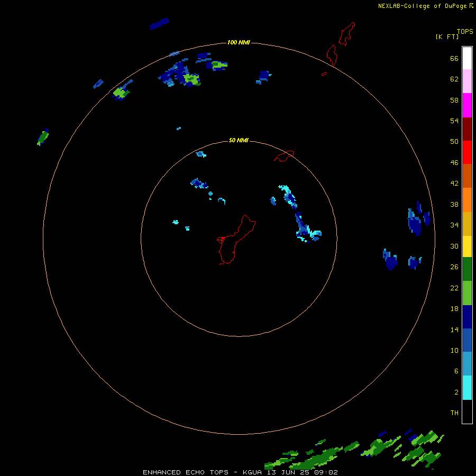Click the bright red 50 legend swatch
The width and height of the screenshot is (476, 476).
pyautogui.click(x=467, y=152)
